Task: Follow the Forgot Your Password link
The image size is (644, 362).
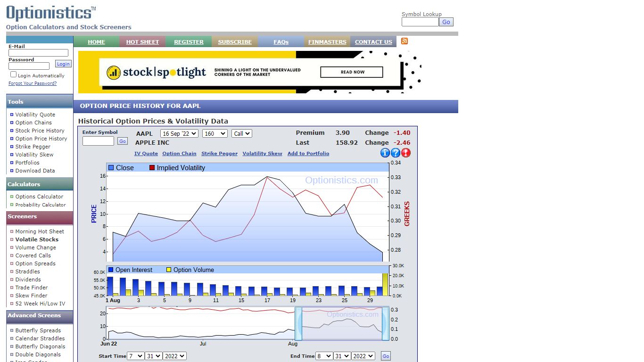Action: (33, 83)
